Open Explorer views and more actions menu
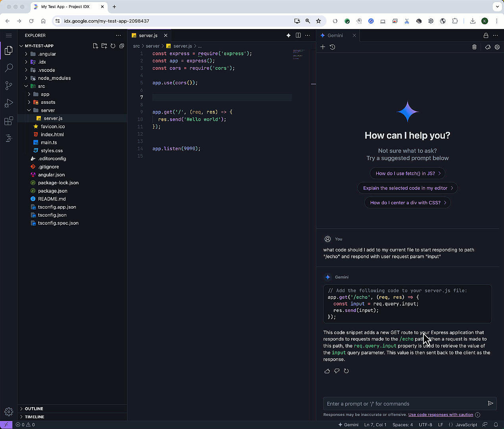This screenshot has width=504, height=429. click(118, 35)
